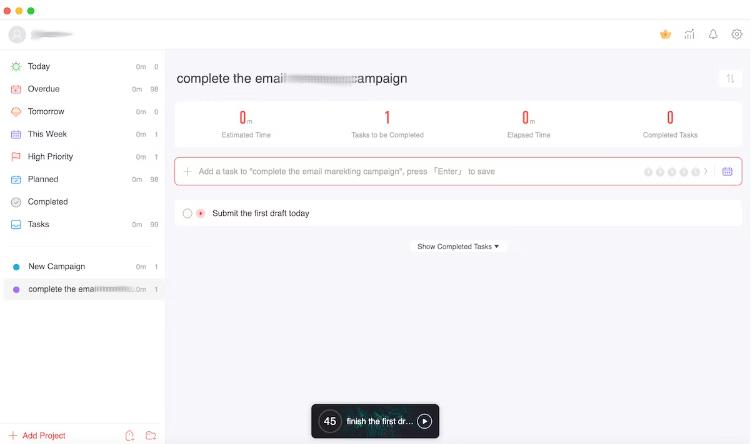752x444 pixels.
Task: Click the sort tasks arrows icon
Action: (x=730, y=78)
